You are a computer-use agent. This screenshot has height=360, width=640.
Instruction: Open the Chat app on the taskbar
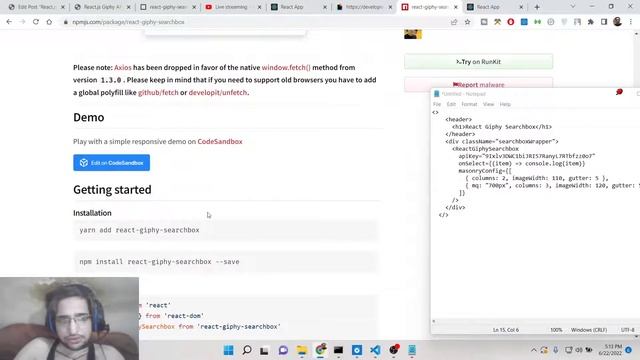tap(283, 350)
